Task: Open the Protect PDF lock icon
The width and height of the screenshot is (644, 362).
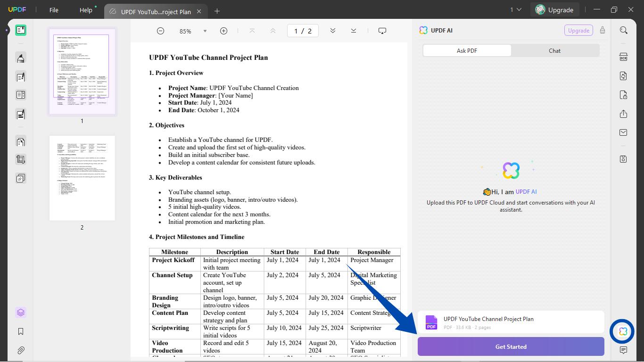Action: [x=623, y=95]
